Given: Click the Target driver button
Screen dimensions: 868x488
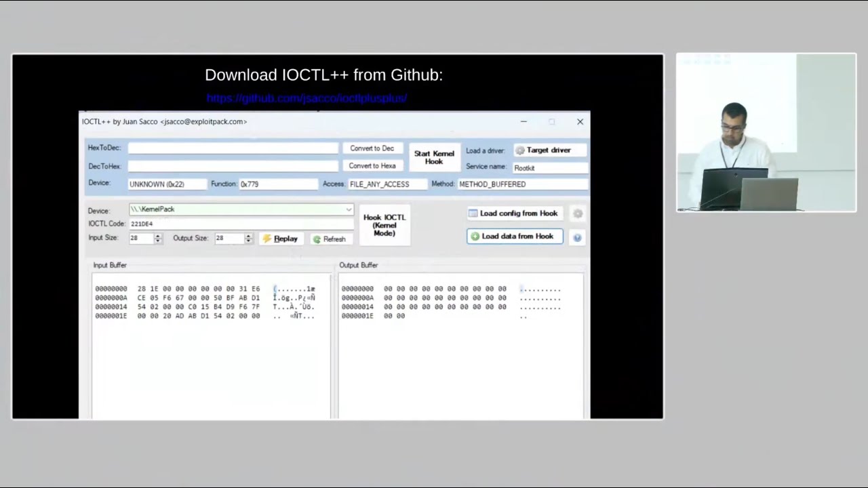Looking at the screenshot, I should [x=551, y=150].
